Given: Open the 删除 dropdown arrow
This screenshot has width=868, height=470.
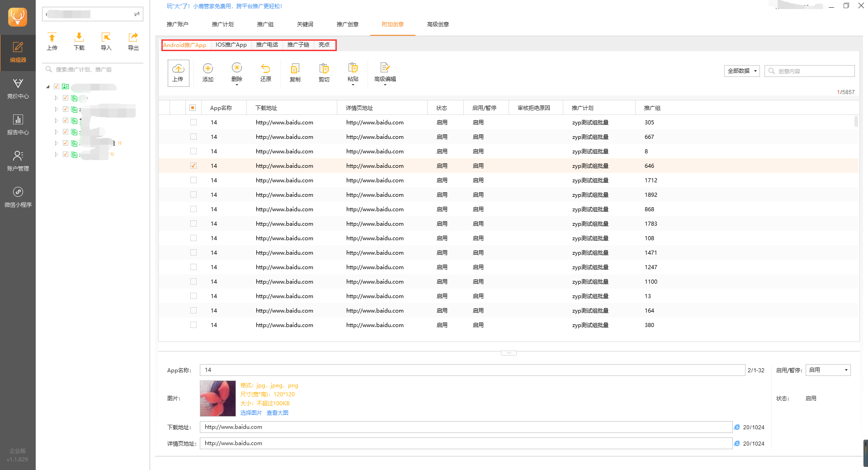Looking at the screenshot, I should [237, 85].
